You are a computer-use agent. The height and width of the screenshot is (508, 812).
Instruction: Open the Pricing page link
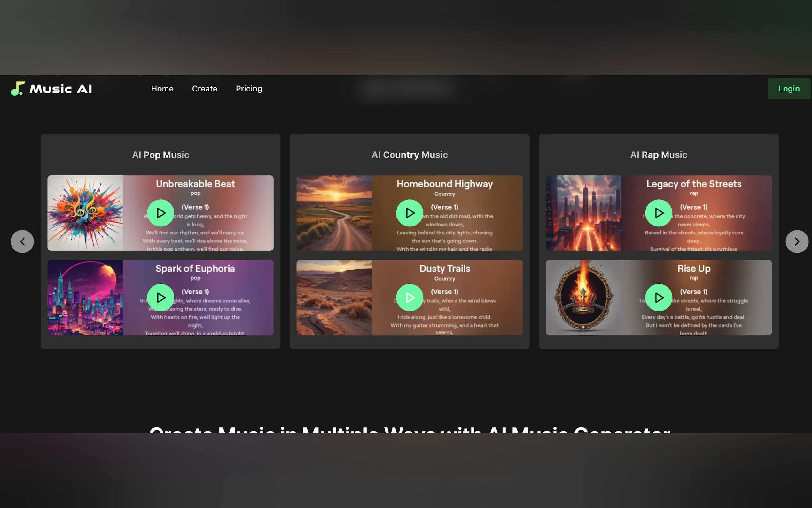click(249, 89)
